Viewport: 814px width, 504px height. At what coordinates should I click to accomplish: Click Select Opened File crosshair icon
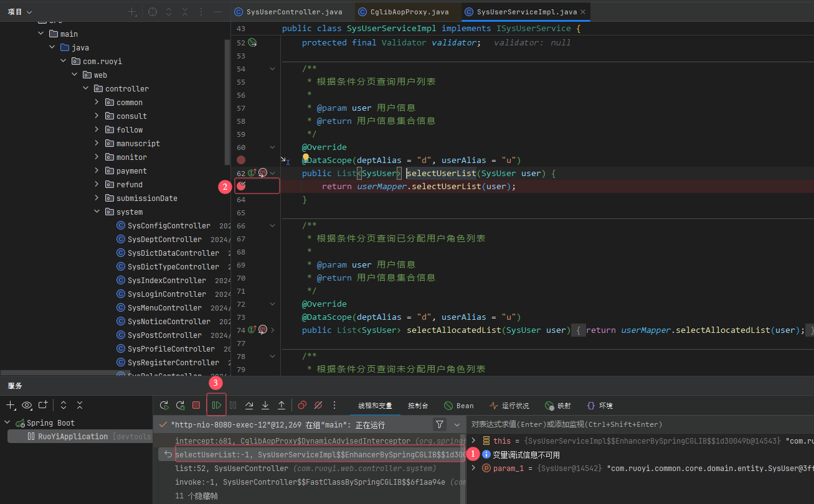153,12
